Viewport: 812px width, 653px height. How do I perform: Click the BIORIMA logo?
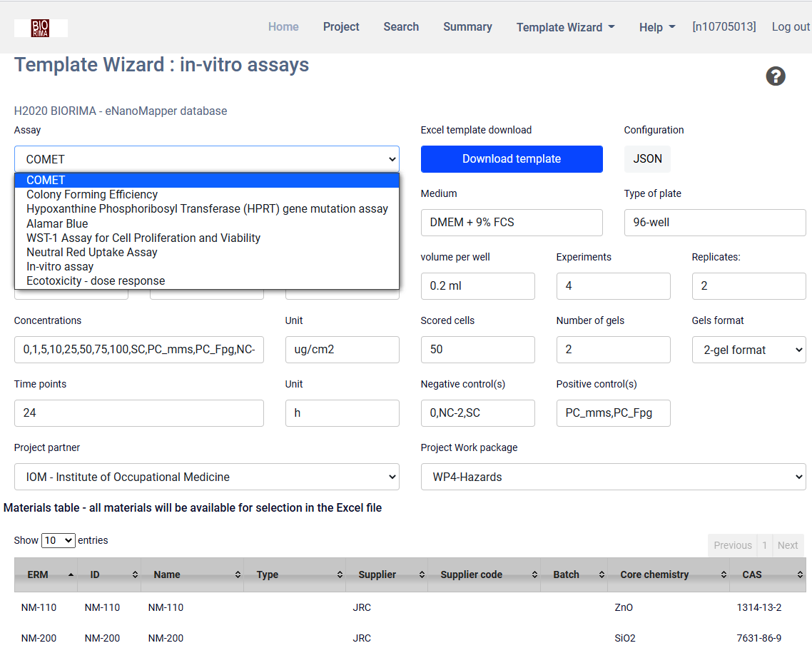(41, 28)
